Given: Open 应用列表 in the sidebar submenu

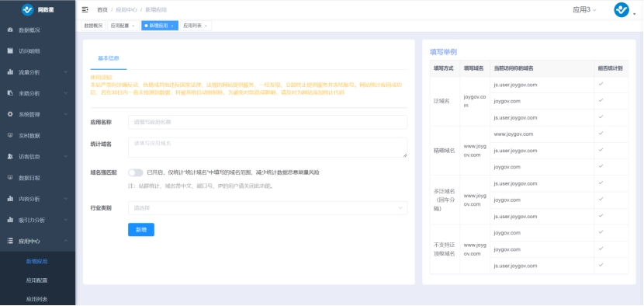Looking at the screenshot, I should coord(37,300).
